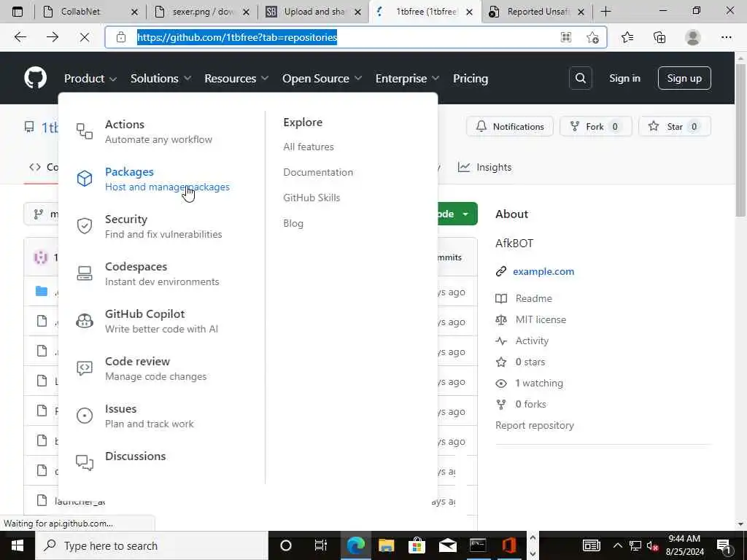Expand the Solutions dropdown menu
Viewport: 747px width, 560px height.
coord(160,78)
